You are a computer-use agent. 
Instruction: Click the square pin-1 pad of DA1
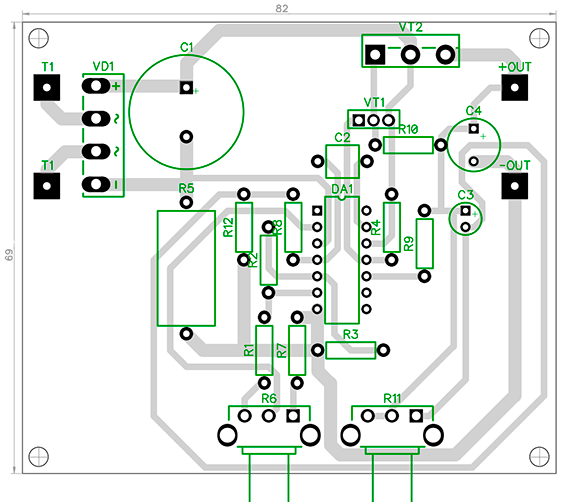point(317,210)
